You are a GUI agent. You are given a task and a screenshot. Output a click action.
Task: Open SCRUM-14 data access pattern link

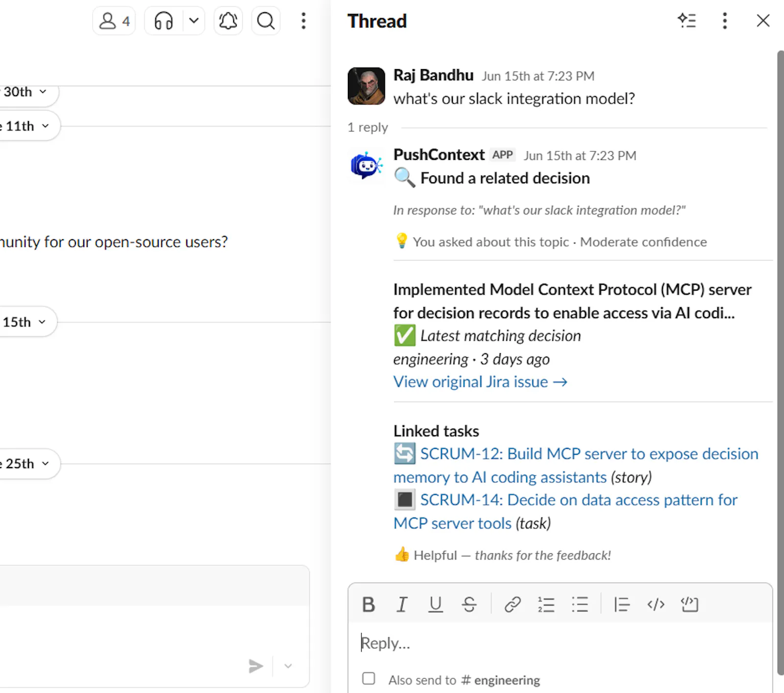click(x=566, y=511)
